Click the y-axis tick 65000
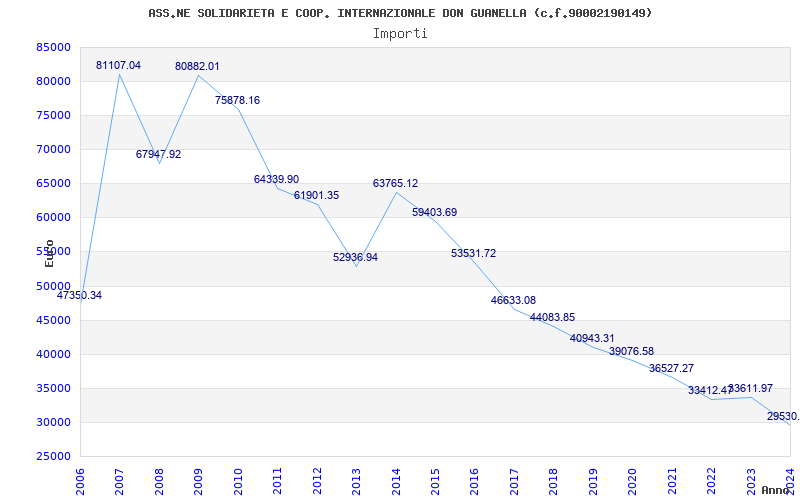The width and height of the screenshot is (800, 500). pos(54,184)
